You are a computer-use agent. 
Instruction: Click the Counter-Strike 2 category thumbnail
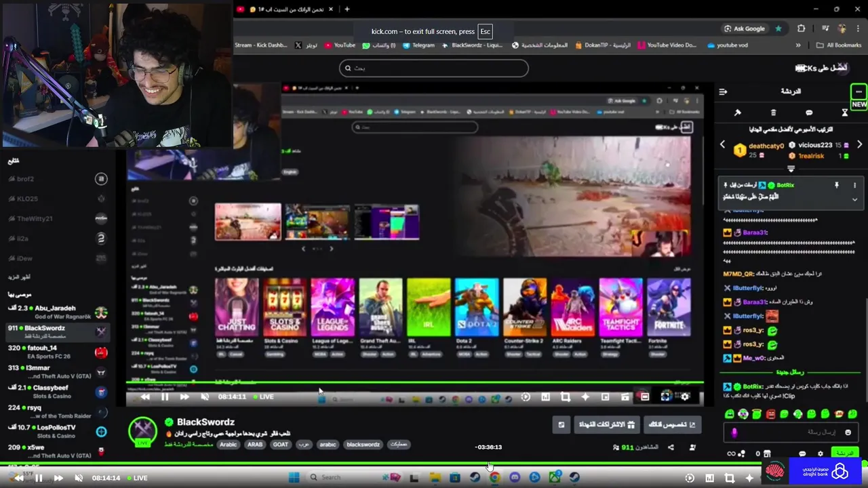(525, 307)
